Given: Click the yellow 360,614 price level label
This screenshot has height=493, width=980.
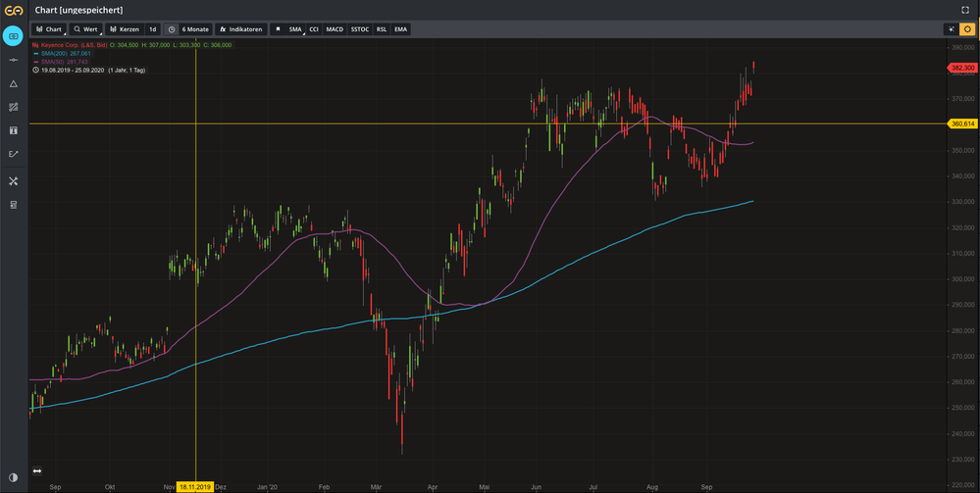Looking at the screenshot, I should tap(962, 123).
